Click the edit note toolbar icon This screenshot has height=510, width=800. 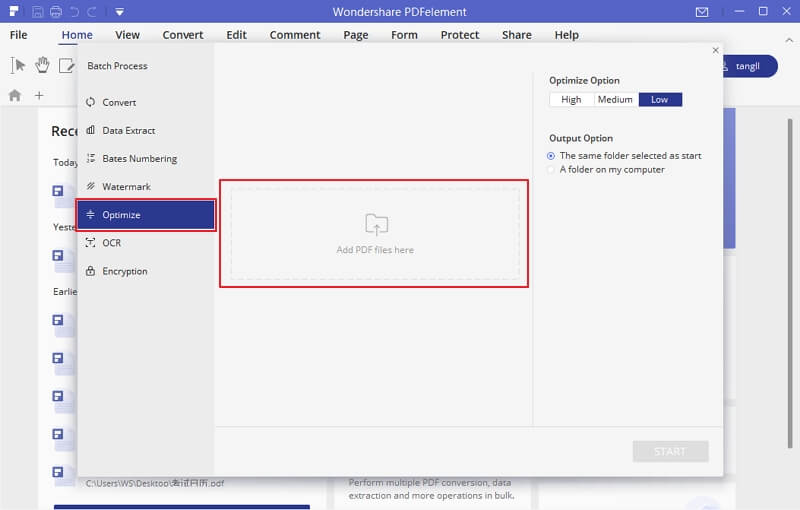pyautogui.click(x=67, y=65)
